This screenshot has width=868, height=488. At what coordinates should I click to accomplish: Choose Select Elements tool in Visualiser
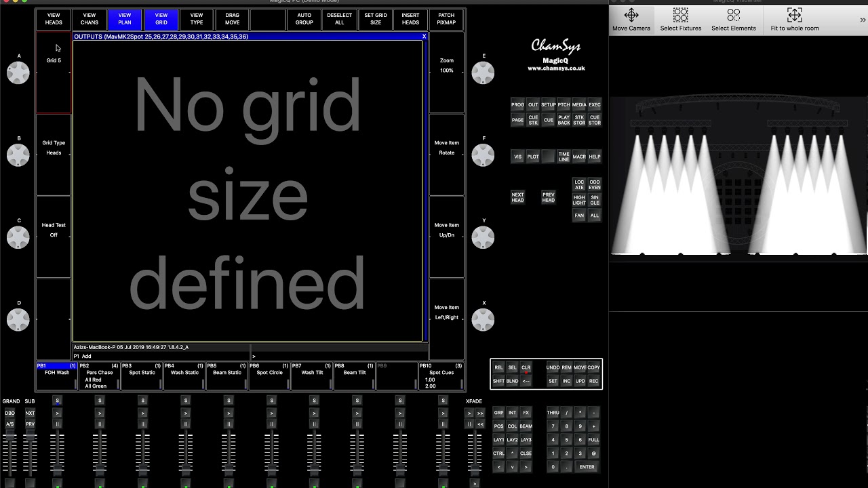click(x=733, y=20)
